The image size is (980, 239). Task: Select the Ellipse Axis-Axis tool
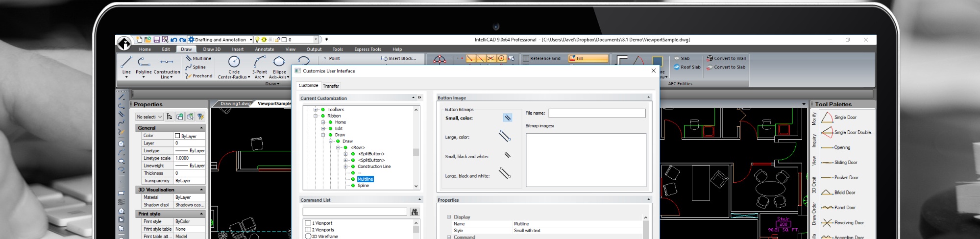pos(279,67)
